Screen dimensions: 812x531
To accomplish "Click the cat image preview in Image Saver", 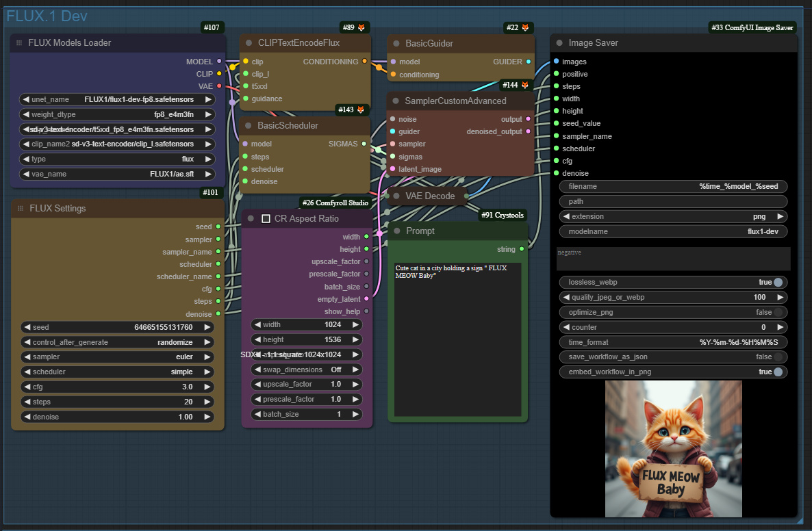I will pos(673,448).
